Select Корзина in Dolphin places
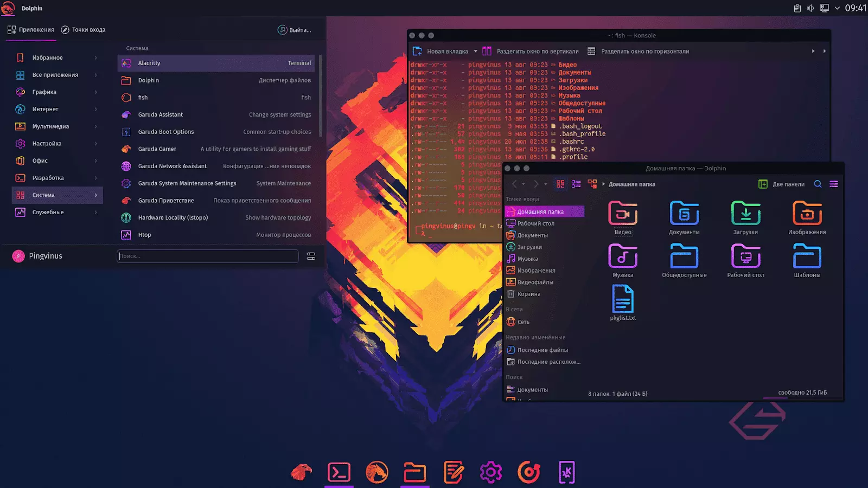 [544, 294]
